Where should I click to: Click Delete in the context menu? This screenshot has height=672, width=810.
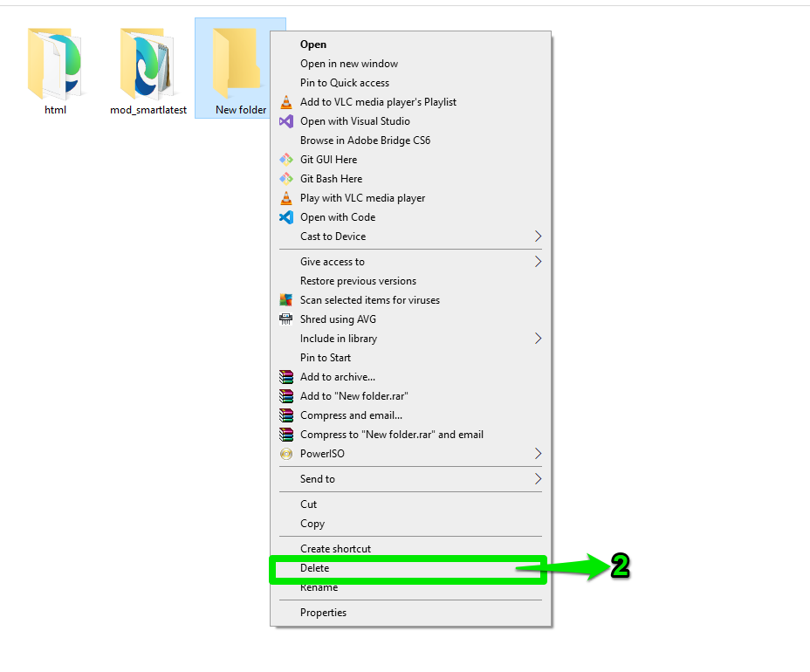tap(411, 568)
